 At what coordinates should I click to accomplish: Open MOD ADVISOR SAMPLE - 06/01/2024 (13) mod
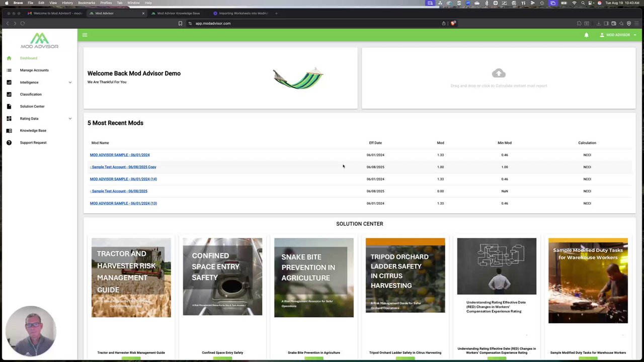123,203
